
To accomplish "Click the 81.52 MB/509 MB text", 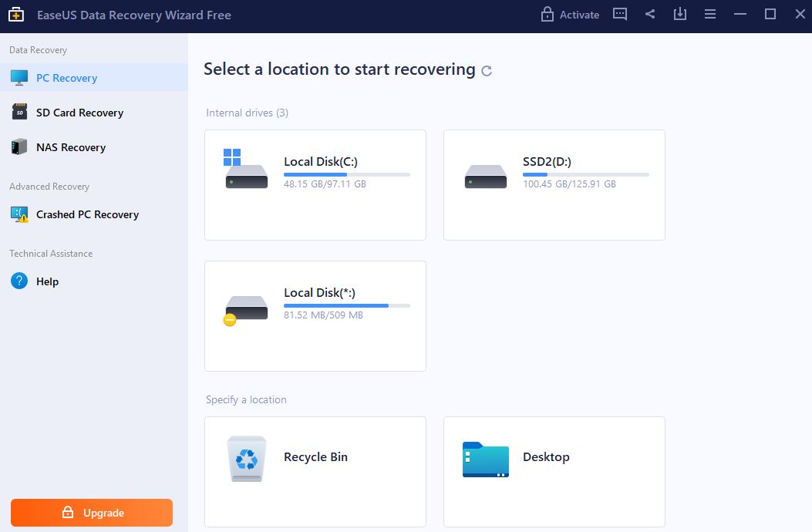I will coord(323,315).
